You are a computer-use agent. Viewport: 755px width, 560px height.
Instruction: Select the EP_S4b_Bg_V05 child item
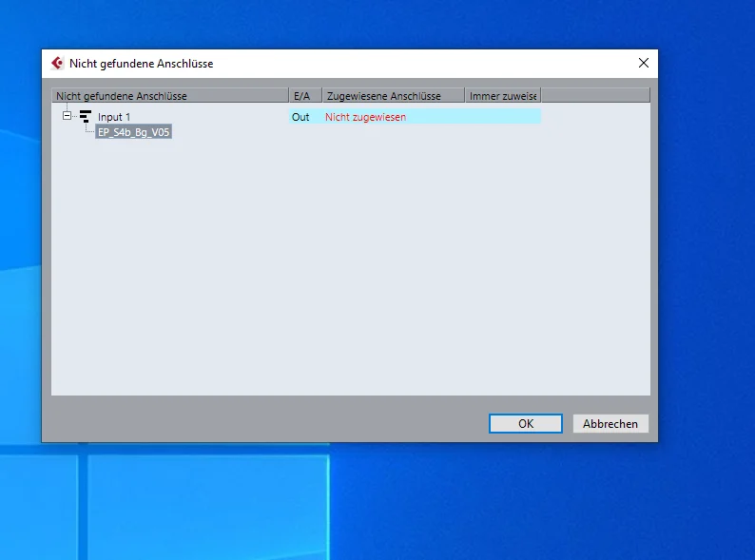133,132
